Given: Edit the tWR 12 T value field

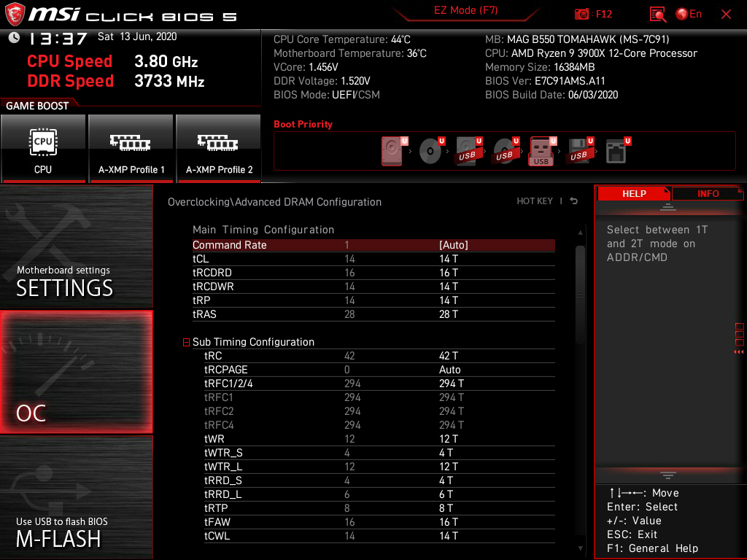Looking at the screenshot, I should click(x=449, y=438).
